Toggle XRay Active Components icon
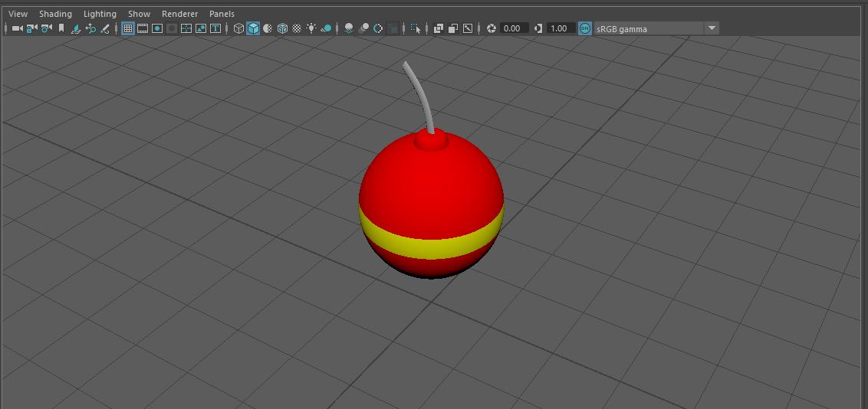This screenshot has width=868, height=409. 453,28
